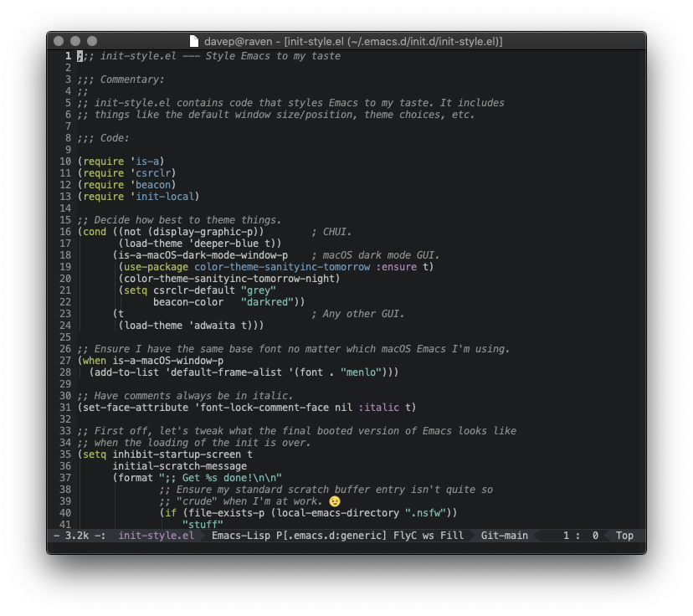Click the 'beacon symbol on line 12
The width and height of the screenshot is (693, 616).
click(151, 185)
